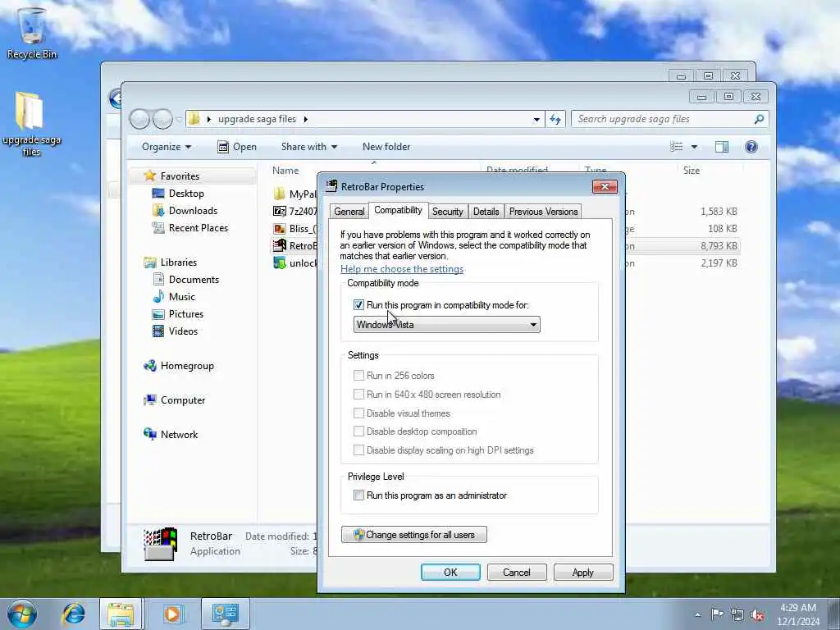This screenshot has height=630, width=840.
Task: Click the Explorer help question mark icon
Action: 751,147
